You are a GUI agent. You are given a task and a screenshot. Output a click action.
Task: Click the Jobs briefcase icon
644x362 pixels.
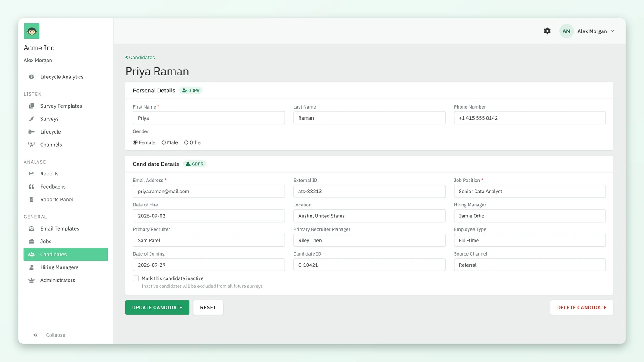[x=31, y=242]
